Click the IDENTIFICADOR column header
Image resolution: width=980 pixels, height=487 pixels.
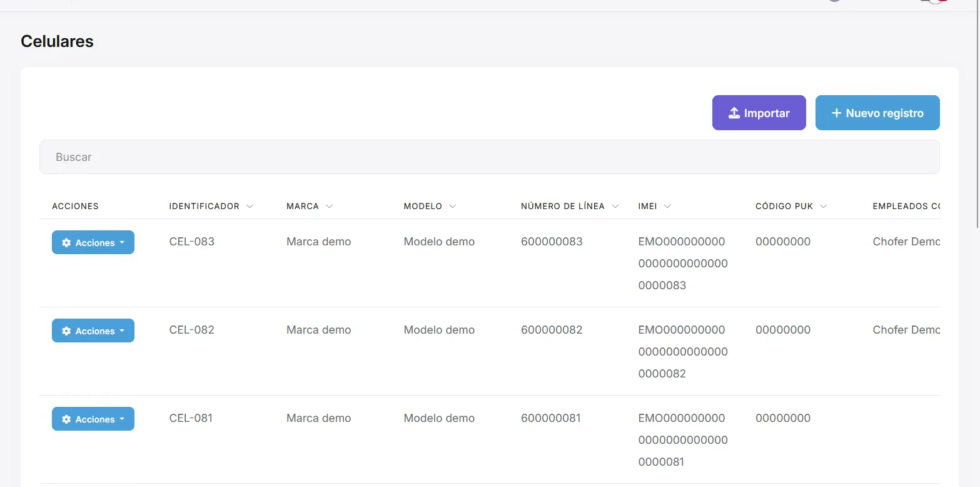tap(205, 206)
